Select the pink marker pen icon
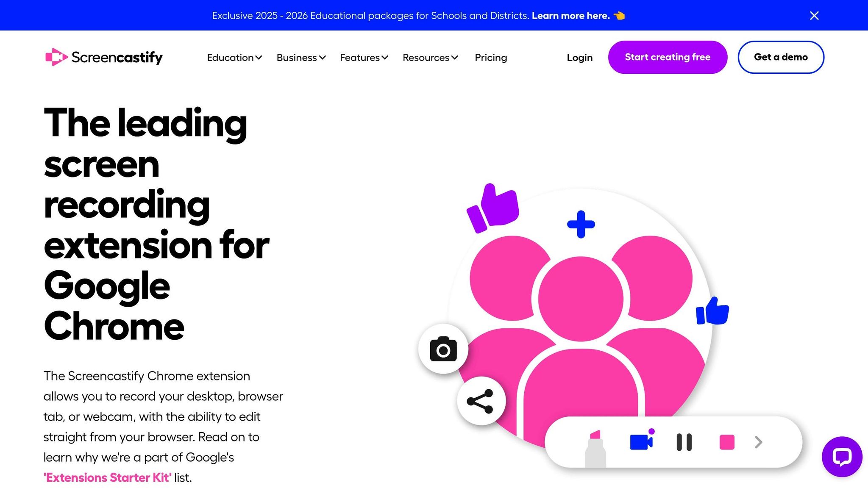This screenshot has width=868, height=488. (x=595, y=448)
